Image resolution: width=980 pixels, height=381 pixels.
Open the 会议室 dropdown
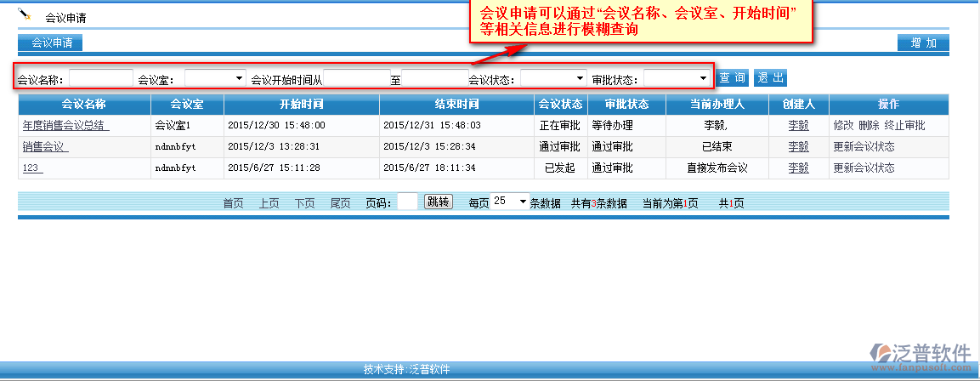tap(215, 78)
